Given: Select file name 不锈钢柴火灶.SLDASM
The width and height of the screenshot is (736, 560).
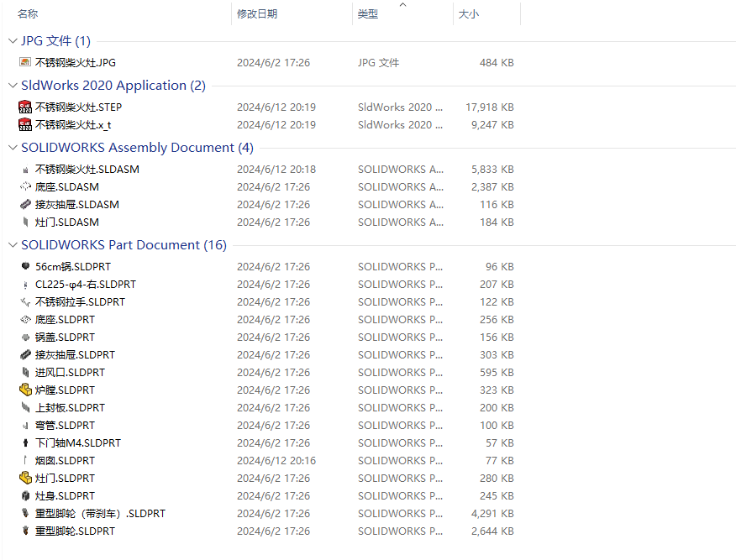Looking at the screenshot, I should coord(87,170).
